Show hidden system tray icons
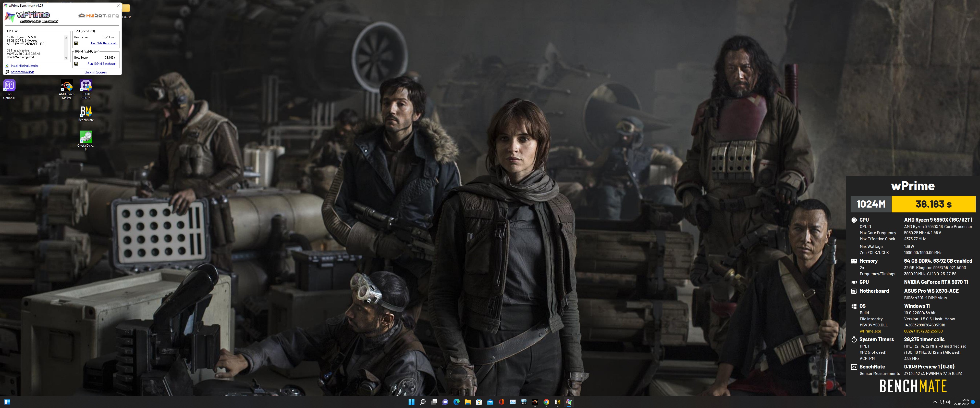The width and height of the screenshot is (980, 408). [935, 402]
